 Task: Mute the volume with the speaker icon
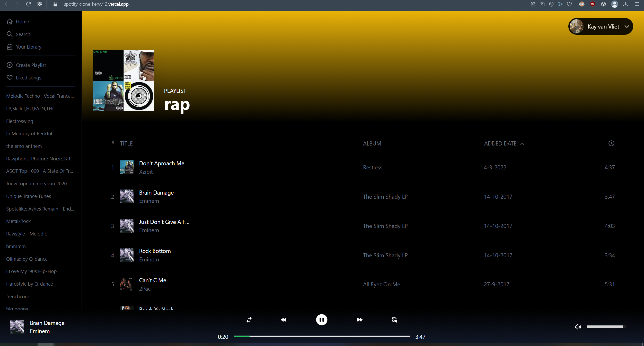(x=578, y=326)
